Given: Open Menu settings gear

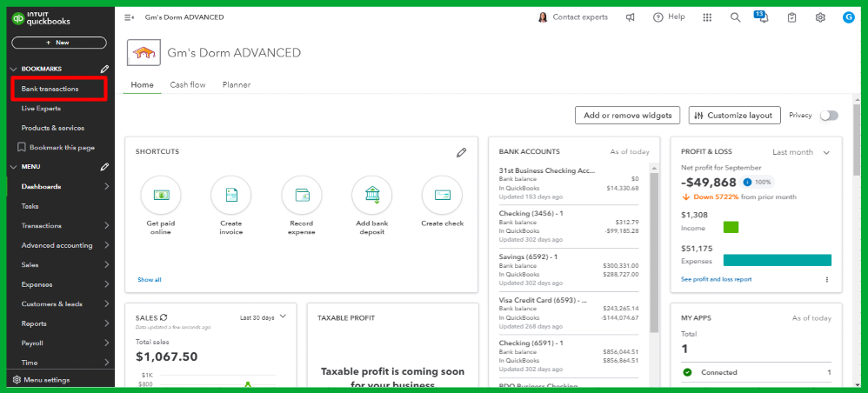Looking at the screenshot, I should [x=17, y=380].
